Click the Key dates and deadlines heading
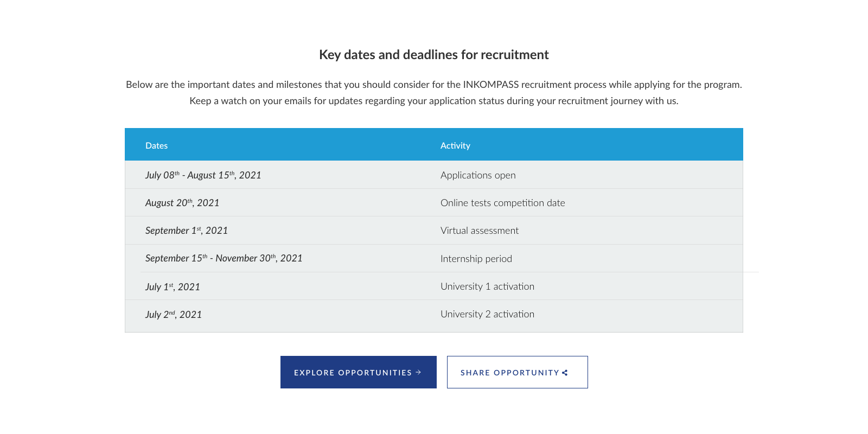Viewport: 868px width, 434px height. click(433, 55)
